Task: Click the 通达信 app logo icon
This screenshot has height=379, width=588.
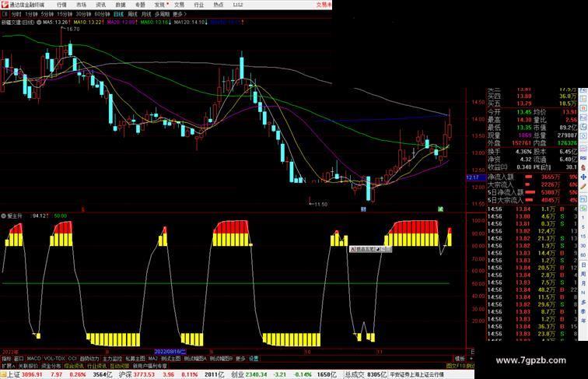Action: pyautogui.click(x=5, y=5)
